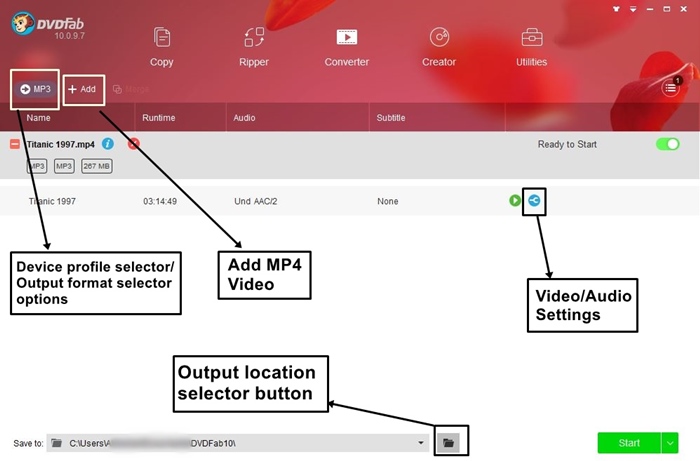Expand the Save to path dropdown arrow

(x=421, y=443)
